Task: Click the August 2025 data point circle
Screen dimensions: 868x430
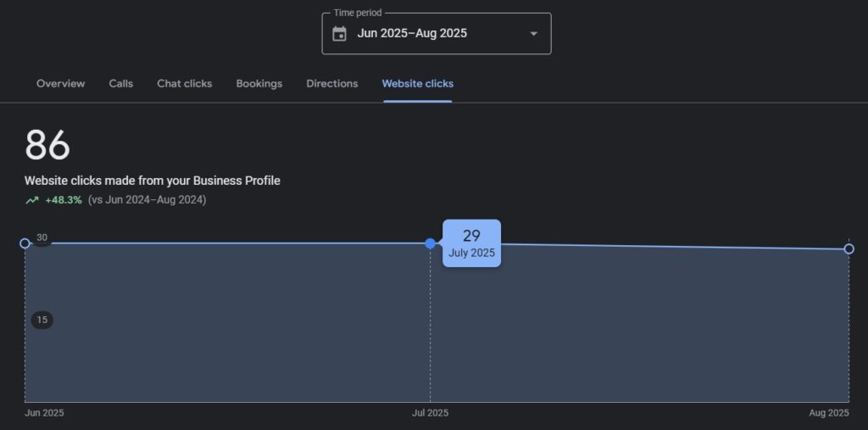Action: (849, 249)
